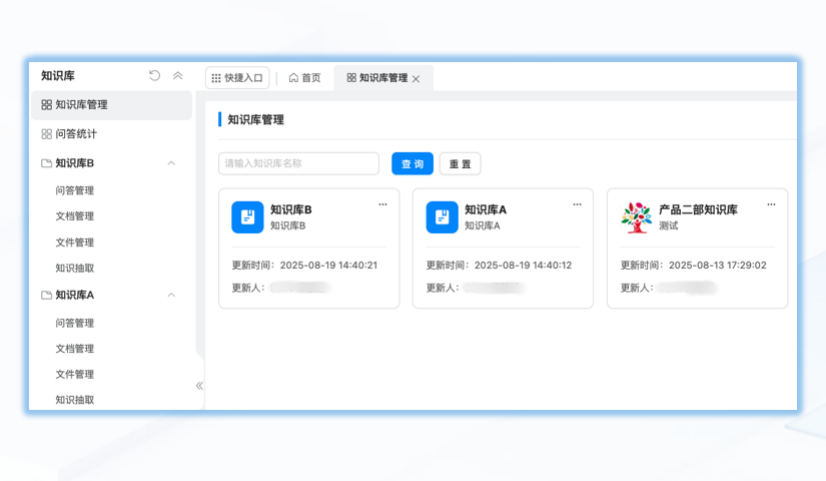Image resolution: width=826 pixels, height=481 pixels.
Task: Open the more options menu on 产品二部知识库 card
Action: 771,204
